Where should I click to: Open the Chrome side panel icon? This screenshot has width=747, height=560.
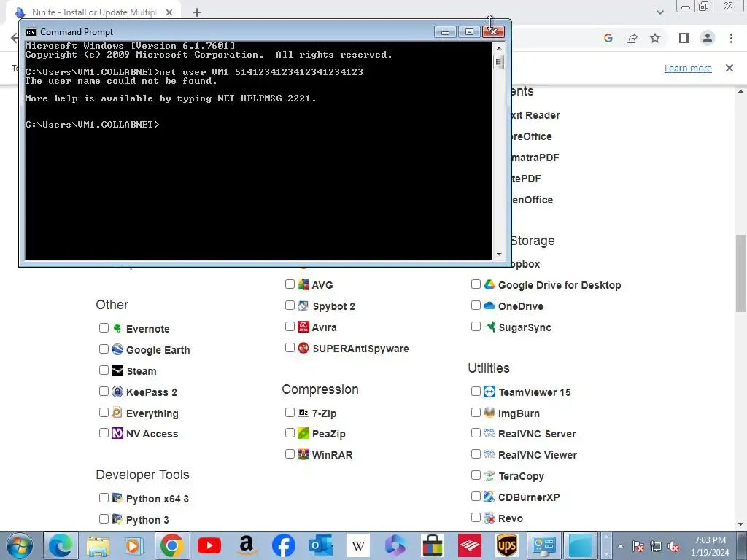pos(684,38)
